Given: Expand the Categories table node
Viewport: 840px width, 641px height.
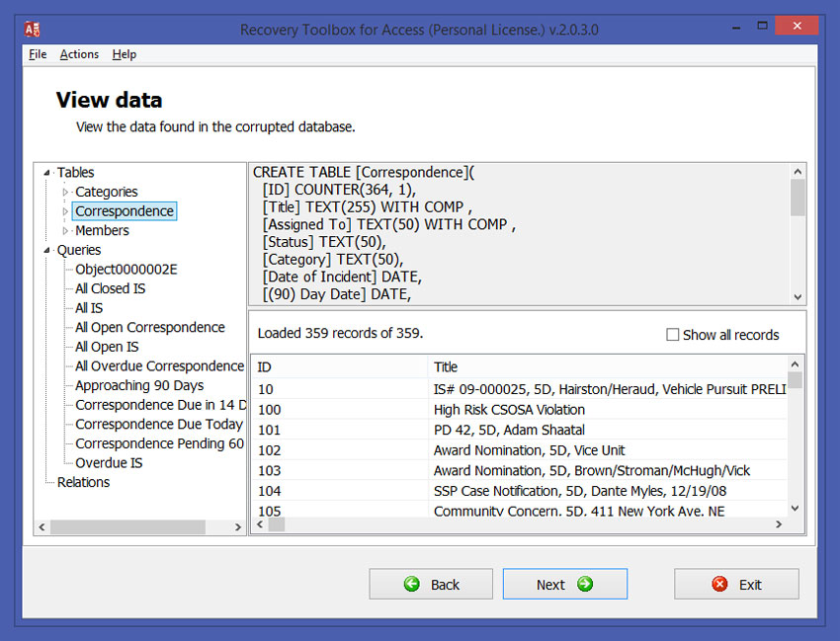Looking at the screenshot, I should (66, 192).
